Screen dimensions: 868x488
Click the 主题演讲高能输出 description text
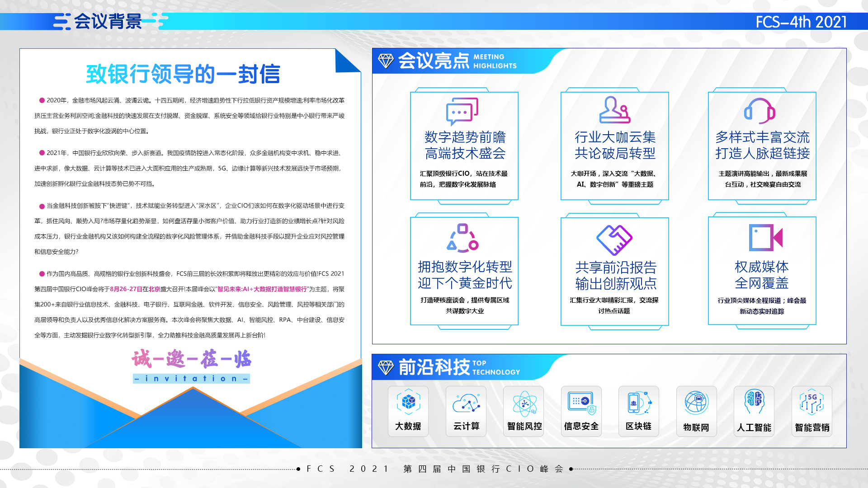coord(763,179)
